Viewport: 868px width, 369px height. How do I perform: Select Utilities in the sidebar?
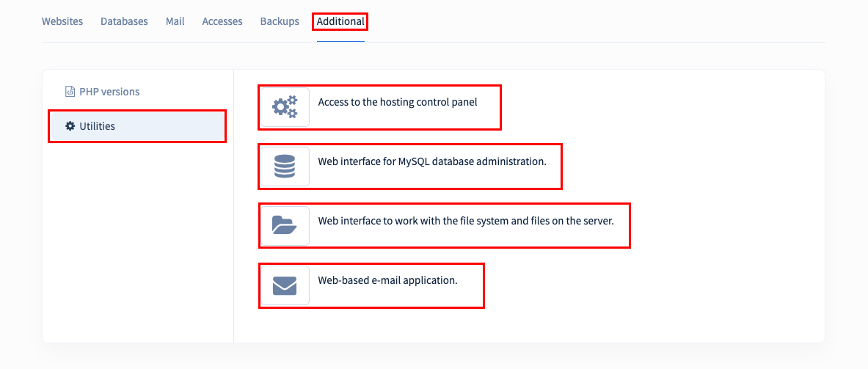[x=137, y=126]
